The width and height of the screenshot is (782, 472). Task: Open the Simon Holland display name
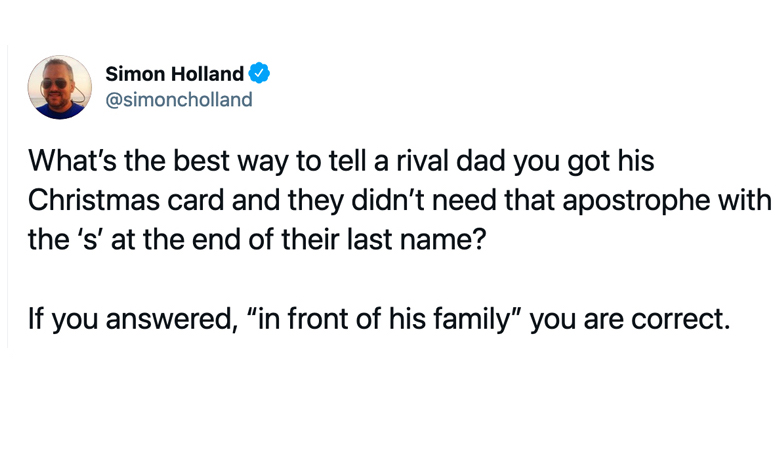pos(174,74)
